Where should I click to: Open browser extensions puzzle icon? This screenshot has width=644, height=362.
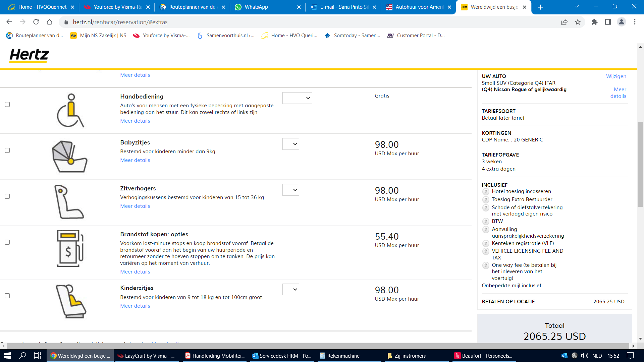[594, 22]
